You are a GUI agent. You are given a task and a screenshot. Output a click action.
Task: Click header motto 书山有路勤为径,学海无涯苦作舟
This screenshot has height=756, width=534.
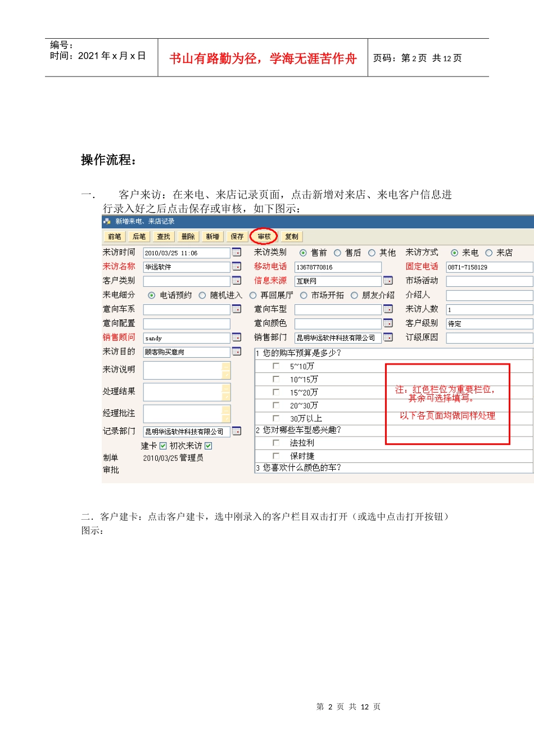[x=263, y=58]
